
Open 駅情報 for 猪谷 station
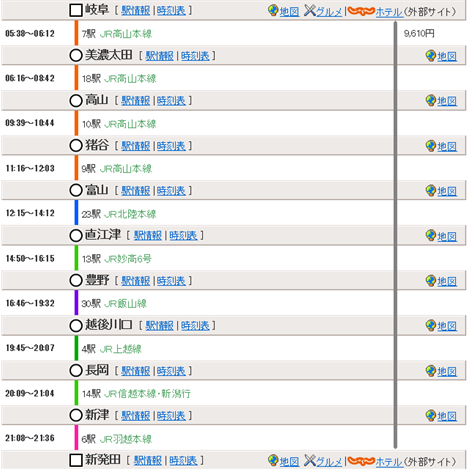136,146
